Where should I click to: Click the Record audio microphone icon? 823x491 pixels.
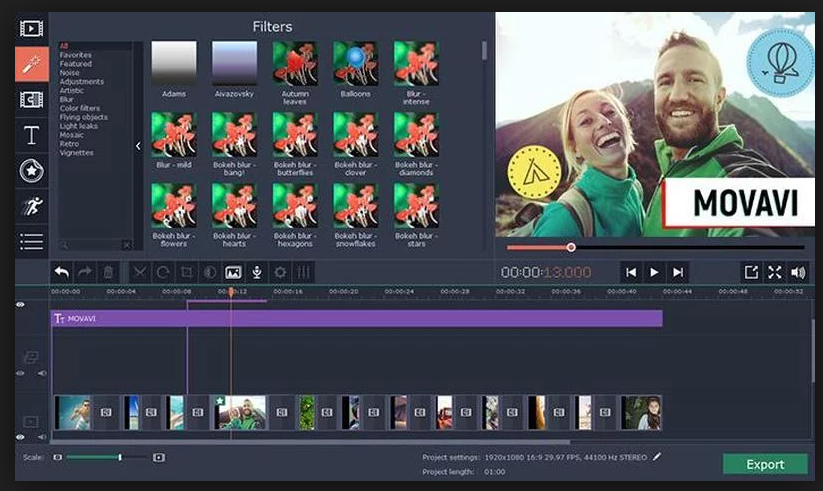click(x=257, y=272)
